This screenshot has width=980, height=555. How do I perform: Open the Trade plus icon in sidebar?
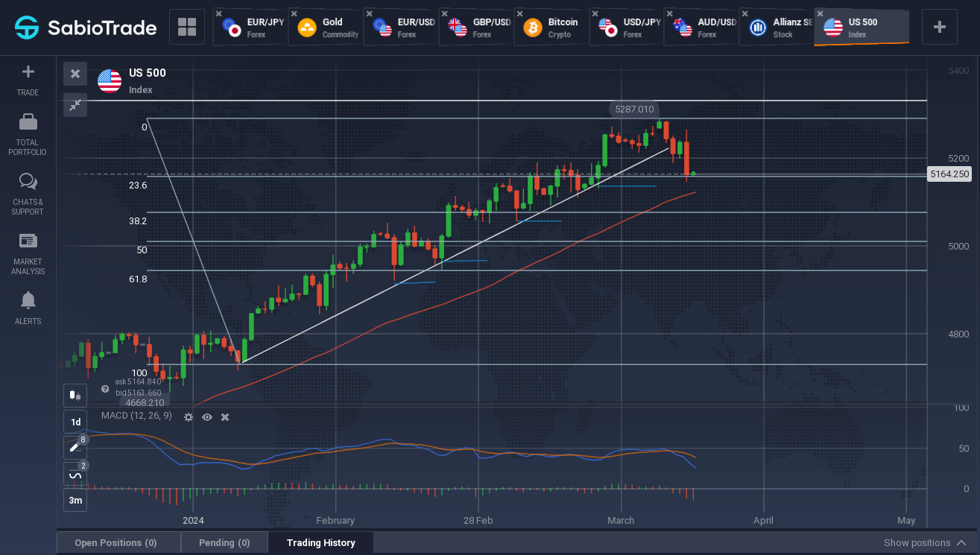pyautogui.click(x=28, y=72)
